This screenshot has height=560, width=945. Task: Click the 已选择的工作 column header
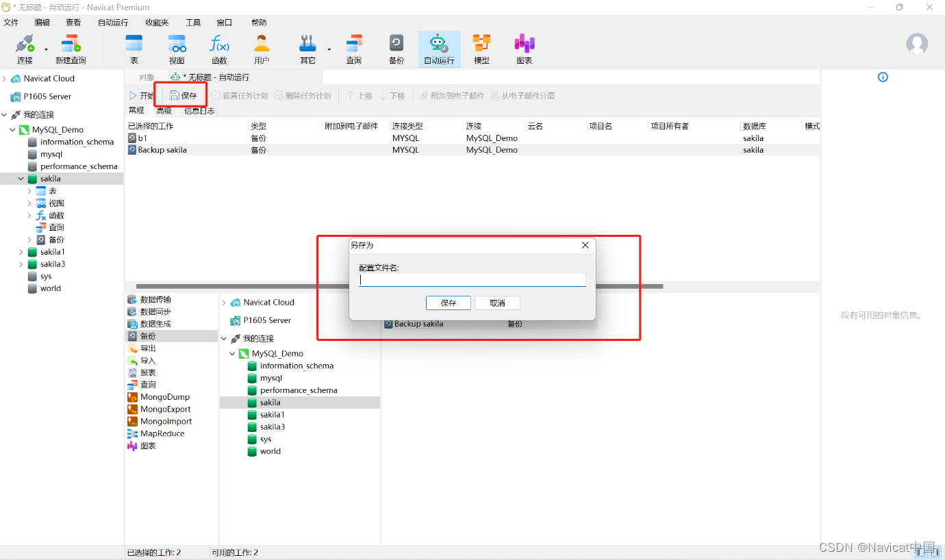tap(187, 126)
